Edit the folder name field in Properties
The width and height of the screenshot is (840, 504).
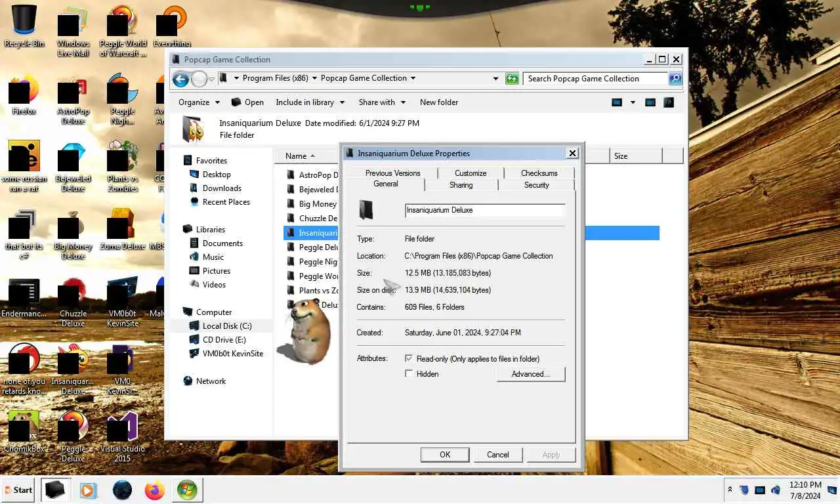[485, 210]
